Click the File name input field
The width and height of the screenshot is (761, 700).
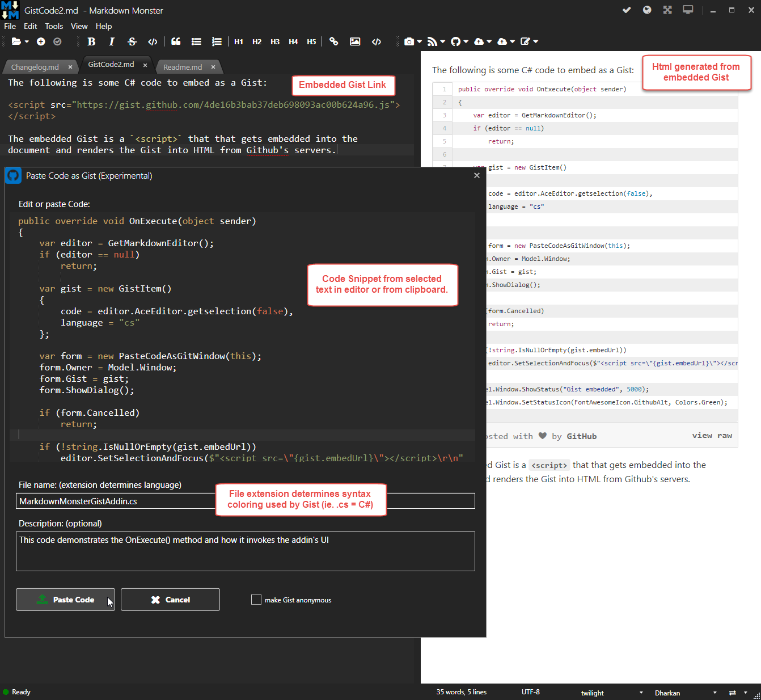tap(246, 501)
